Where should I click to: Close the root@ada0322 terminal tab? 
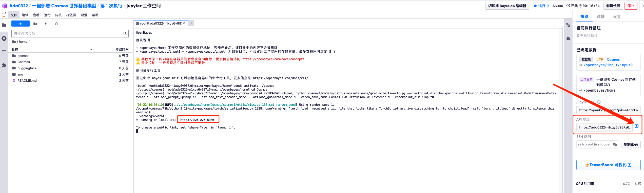tap(184, 23)
